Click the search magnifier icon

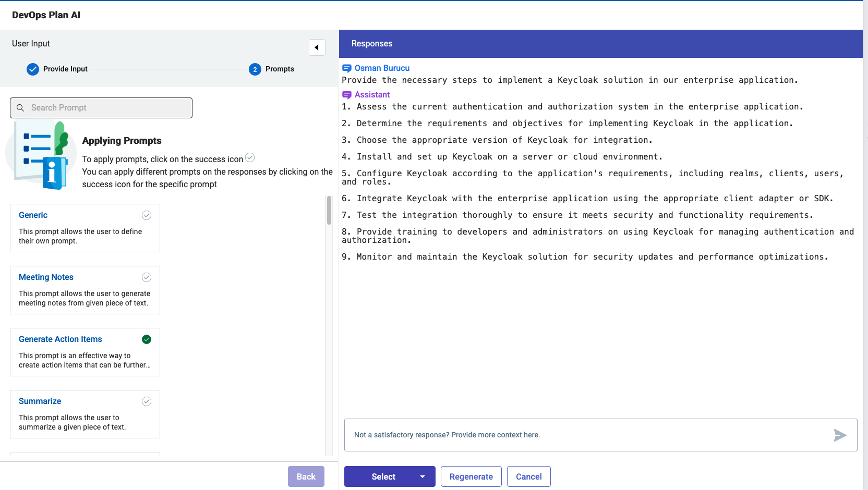pos(20,108)
